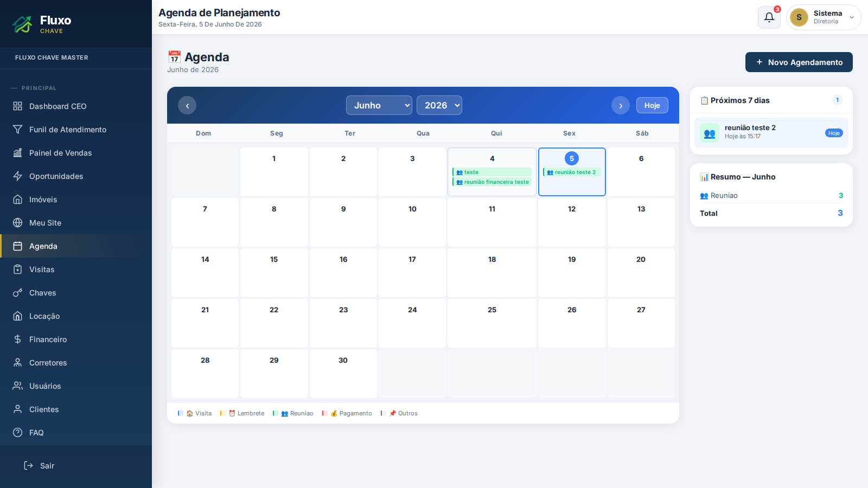This screenshot has height=488, width=868.
Task: Go to next month arrow
Action: coord(621,105)
